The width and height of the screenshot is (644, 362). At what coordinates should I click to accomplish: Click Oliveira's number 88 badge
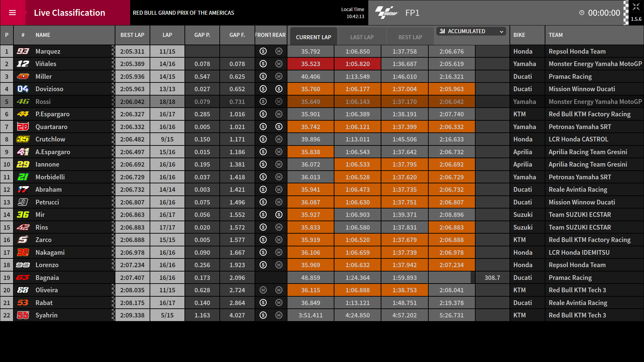pyautogui.click(x=23, y=290)
